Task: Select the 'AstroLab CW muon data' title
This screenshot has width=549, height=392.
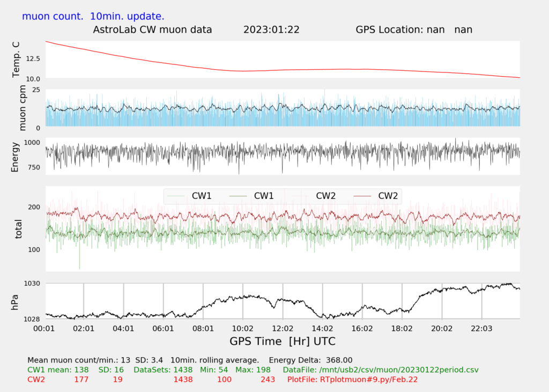Action: (x=152, y=30)
